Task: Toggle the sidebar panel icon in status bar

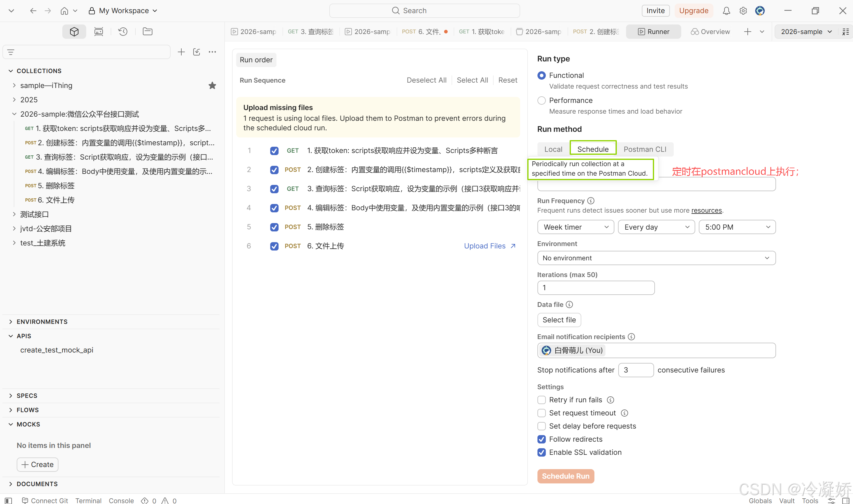Action: point(8,501)
